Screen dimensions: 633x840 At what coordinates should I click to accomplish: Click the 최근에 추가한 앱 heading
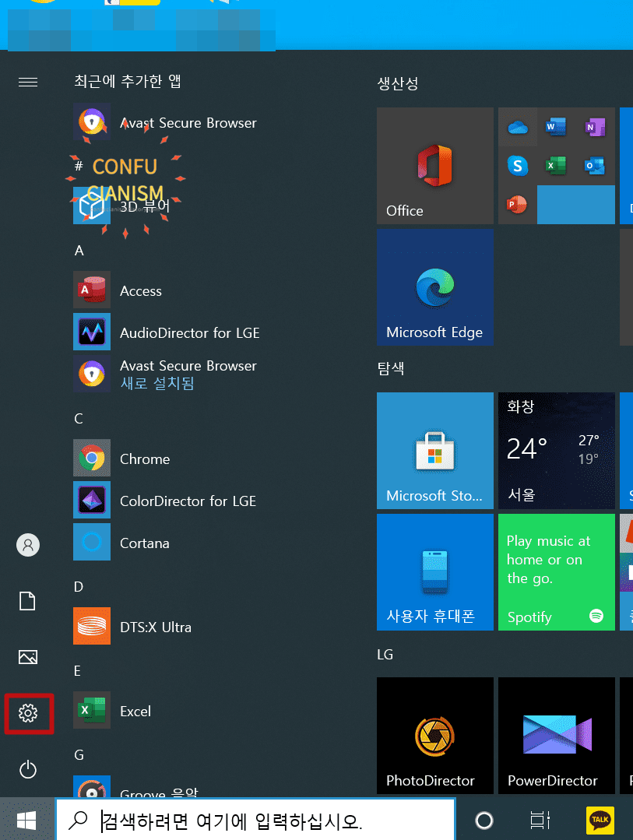point(128,81)
